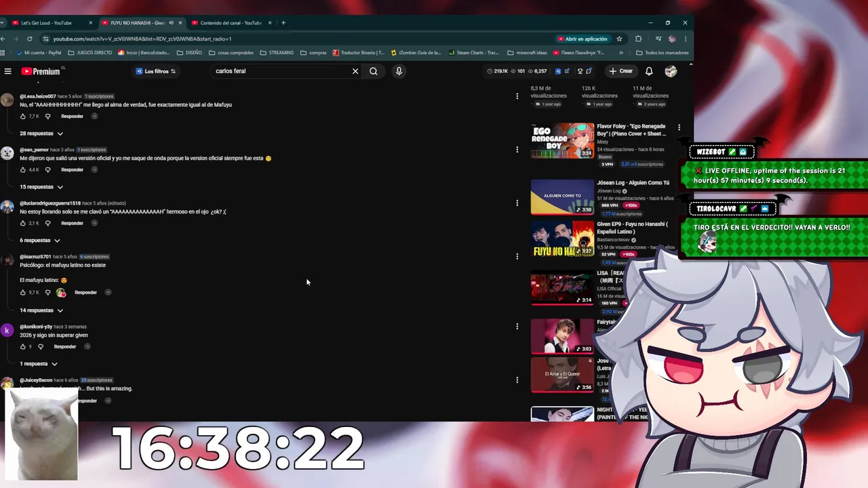Expand 1 respuesta reply
This screenshot has width=868, height=488.
pyautogui.click(x=38, y=364)
